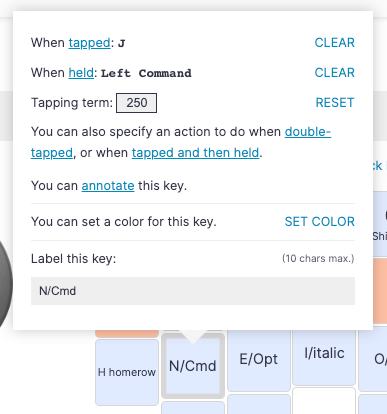The height and width of the screenshot is (414, 387).
Task: Clear the tapped action J
Action: [334, 43]
